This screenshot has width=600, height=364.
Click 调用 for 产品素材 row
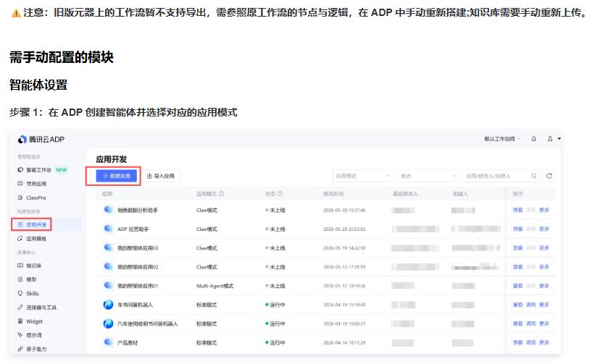pyautogui.click(x=530, y=342)
